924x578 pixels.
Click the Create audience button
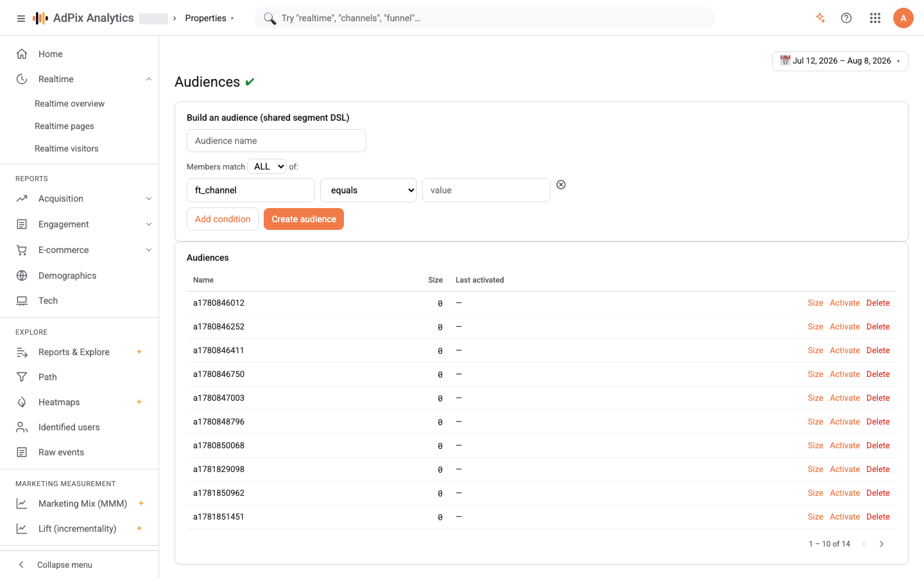point(304,219)
